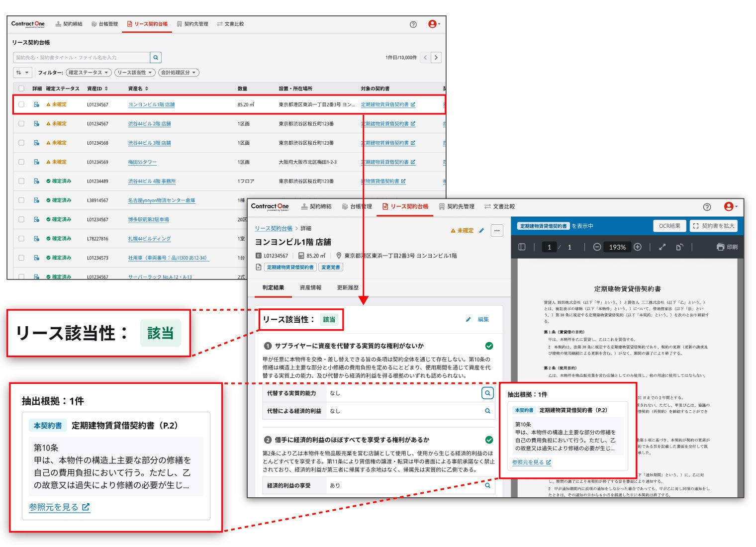Switch to 文書比較 tab in list window
Viewport: 756px width, 547px height.
(230, 24)
